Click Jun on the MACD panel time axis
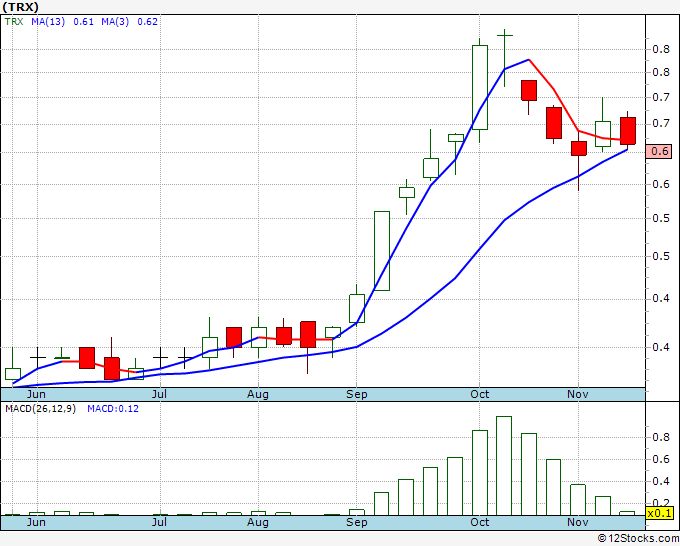680x546 pixels. [x=36, y=522]
